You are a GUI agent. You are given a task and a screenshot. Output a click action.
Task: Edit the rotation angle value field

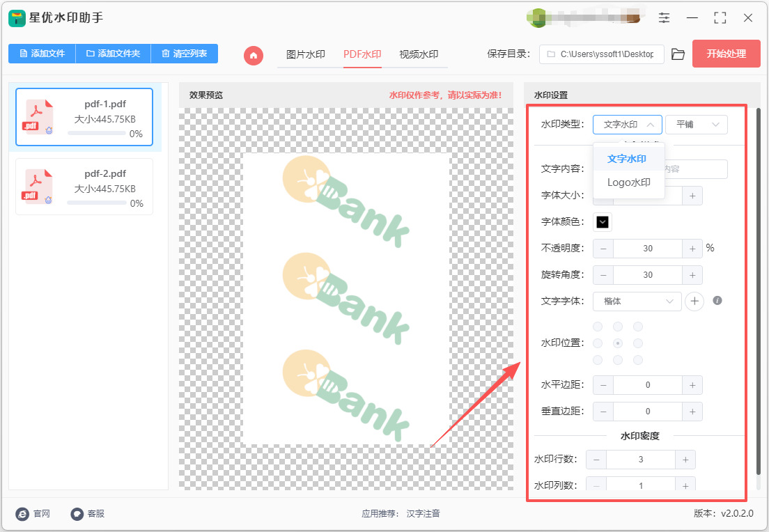648,275
